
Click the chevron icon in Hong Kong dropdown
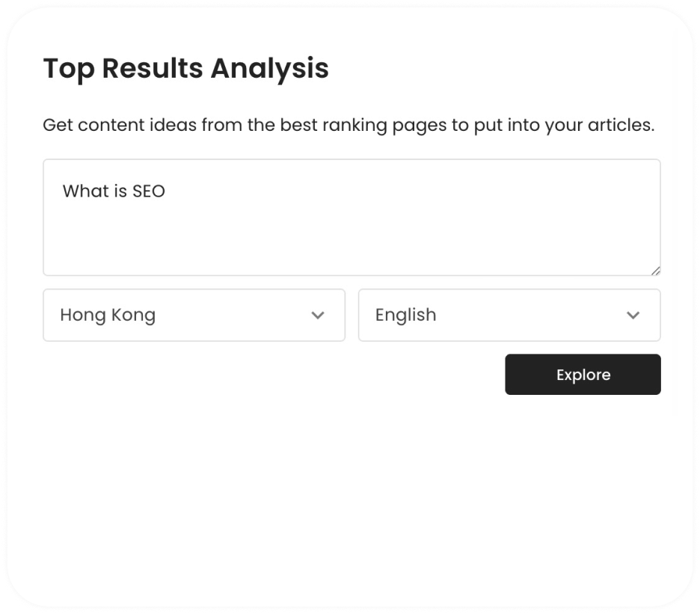click(x=318, y=316)
